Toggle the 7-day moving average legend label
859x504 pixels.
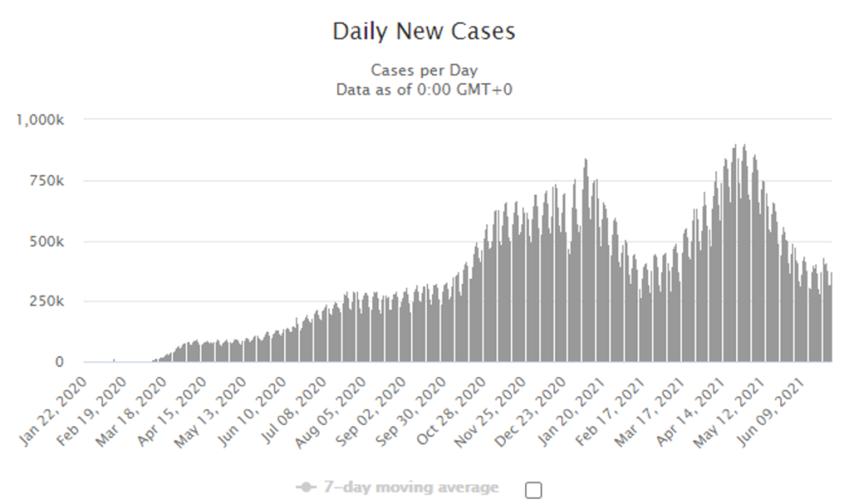tap(411, 487)
